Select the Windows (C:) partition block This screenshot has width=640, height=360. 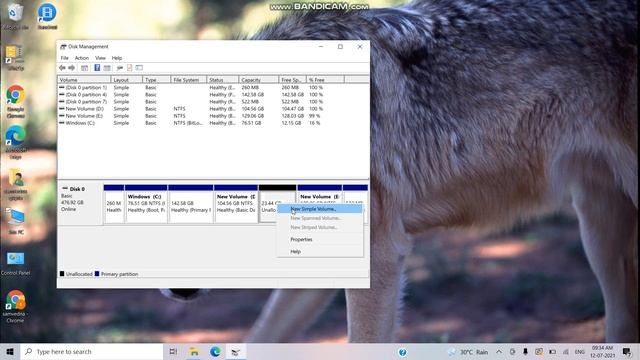click(146, 204)
